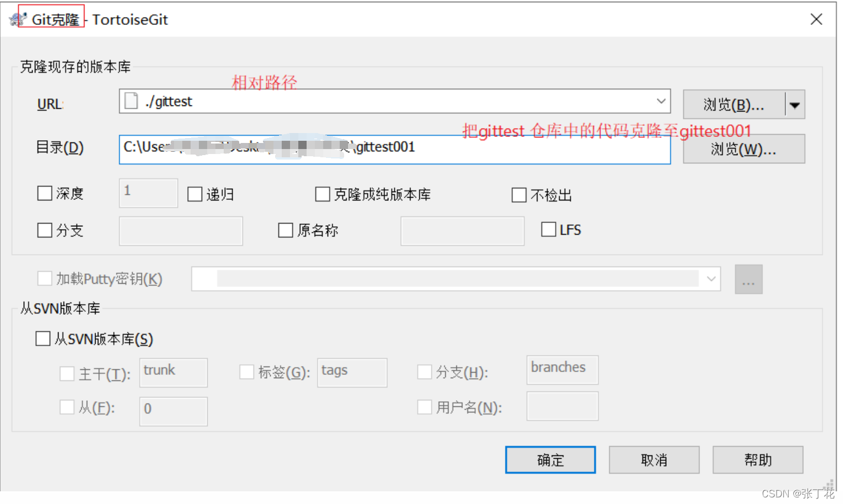Viewport: 843px width, 504px height.
Task: Click the 浏览(W)... browse button
Action: [744, 149]
